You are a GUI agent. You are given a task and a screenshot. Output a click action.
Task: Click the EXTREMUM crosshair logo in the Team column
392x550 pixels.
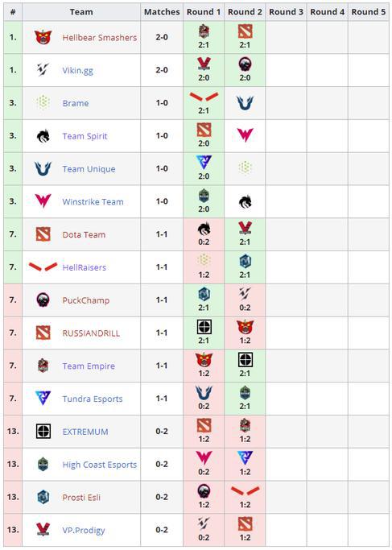click(x=43, y=431)
